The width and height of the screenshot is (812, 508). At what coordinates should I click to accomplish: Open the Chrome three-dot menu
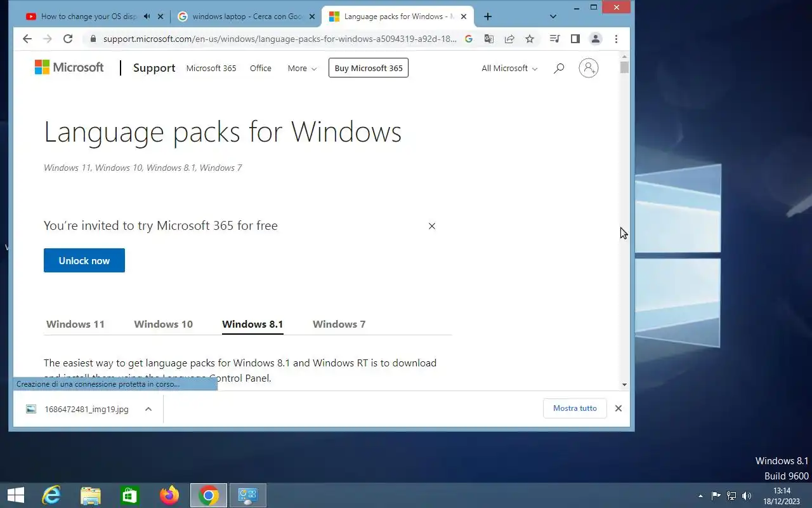click(616, 39)
